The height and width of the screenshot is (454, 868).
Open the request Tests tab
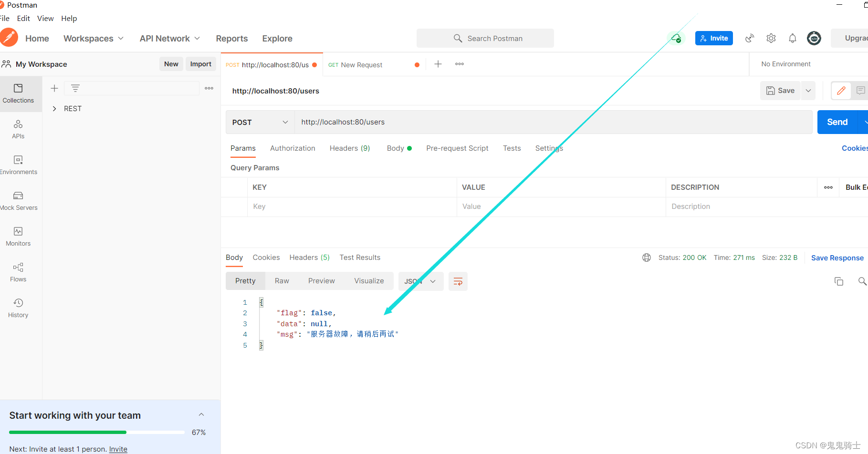click(512, 148)
